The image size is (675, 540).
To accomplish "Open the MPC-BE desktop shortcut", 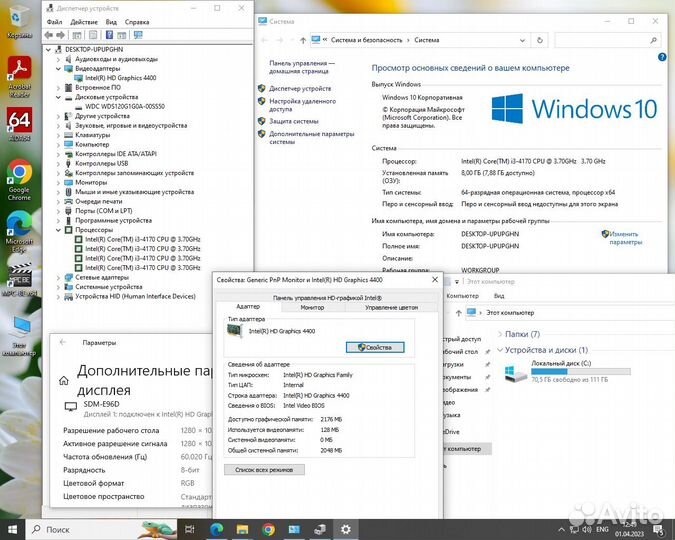I will click(x=19, y=279).
